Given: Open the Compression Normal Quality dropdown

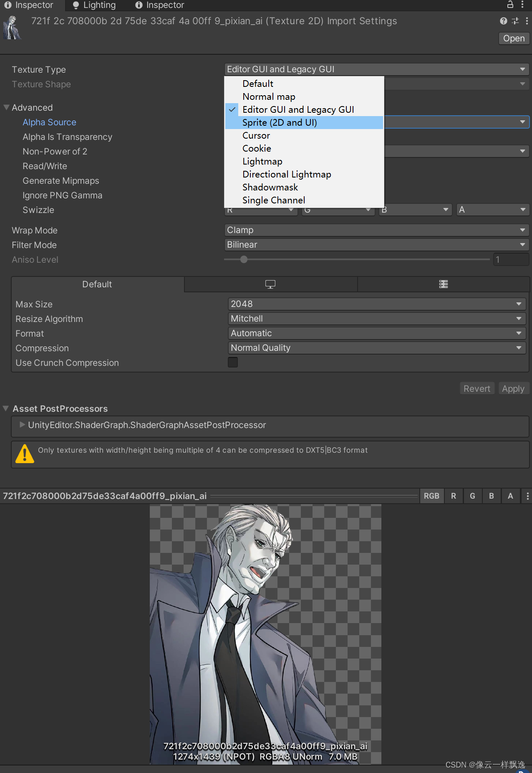Looking at the screenshot, I should pyautogui.click(x=377, y=348).
